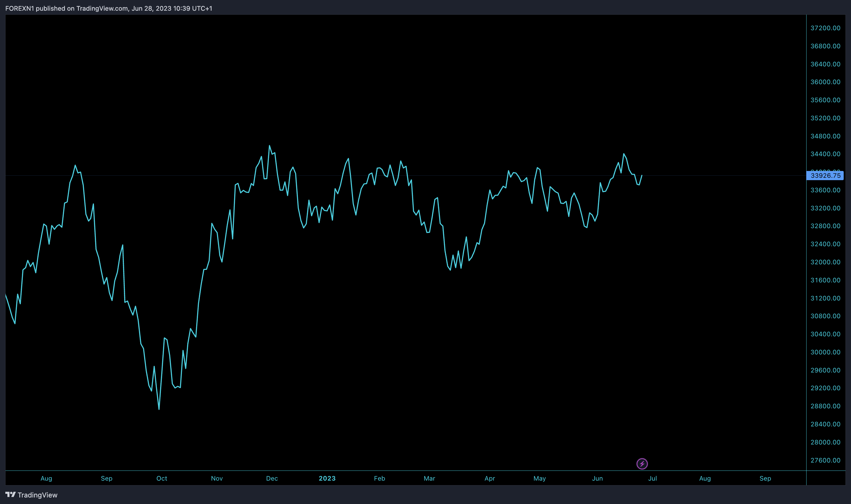The image size is (851, 504).
Task: Click the TradingView logo at bottom left
Action: point(31,495)
